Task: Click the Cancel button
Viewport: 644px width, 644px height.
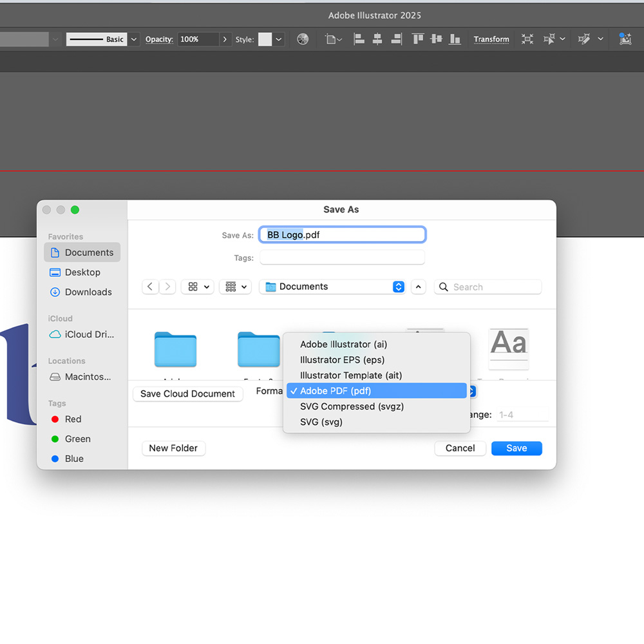Action: click(460, 448)
